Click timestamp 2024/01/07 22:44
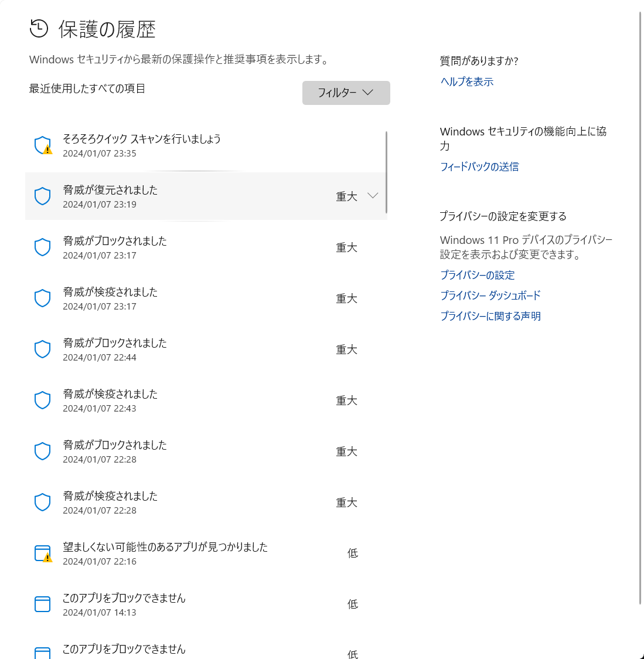 pos(100,357)
